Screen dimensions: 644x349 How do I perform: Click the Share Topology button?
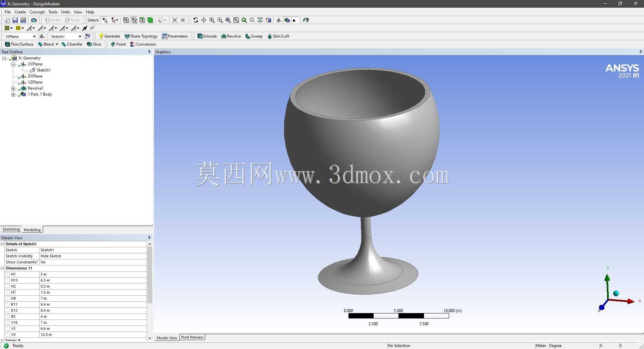[141, 36]
